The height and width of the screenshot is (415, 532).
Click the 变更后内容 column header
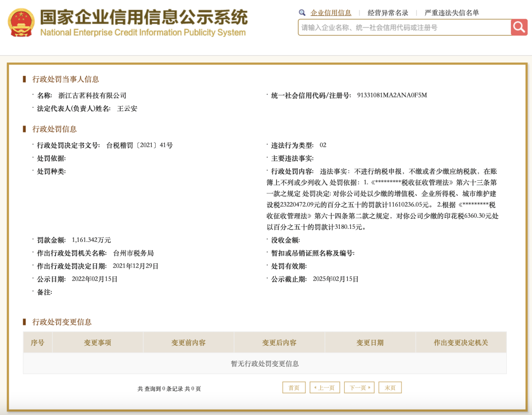click(279, 343)
